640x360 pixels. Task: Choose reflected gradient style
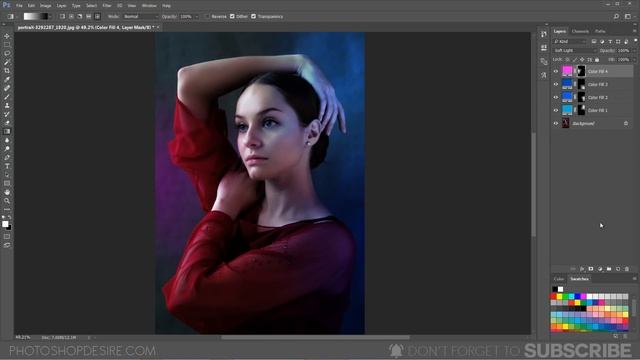click(88, 16)
